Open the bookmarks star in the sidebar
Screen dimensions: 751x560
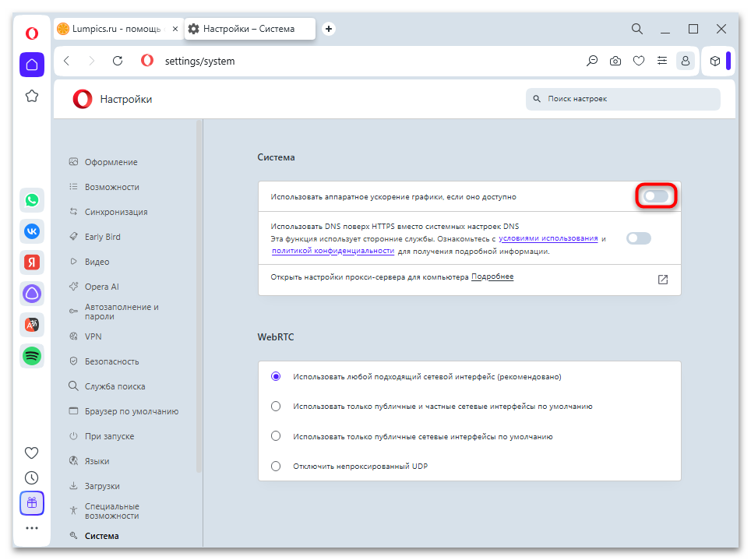tap(32, 96)
